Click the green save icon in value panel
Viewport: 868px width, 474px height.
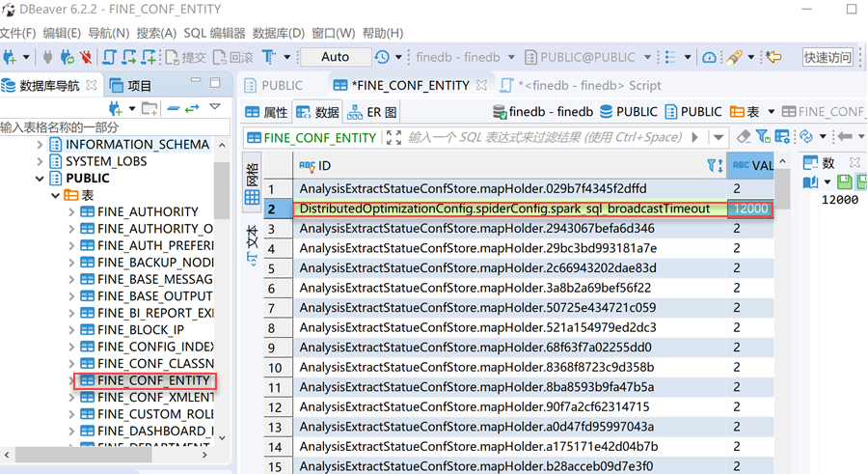tap(844, 181)
